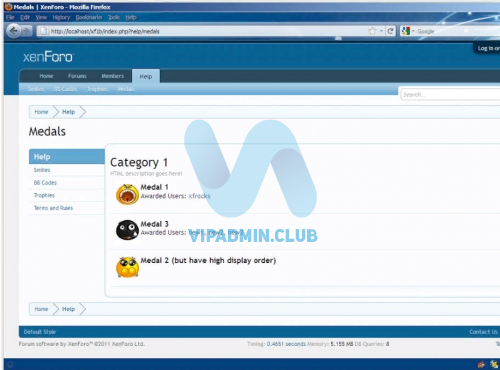
Task: Click the Medal 2 yellow smiley image
Action: (x=127, y=267)
